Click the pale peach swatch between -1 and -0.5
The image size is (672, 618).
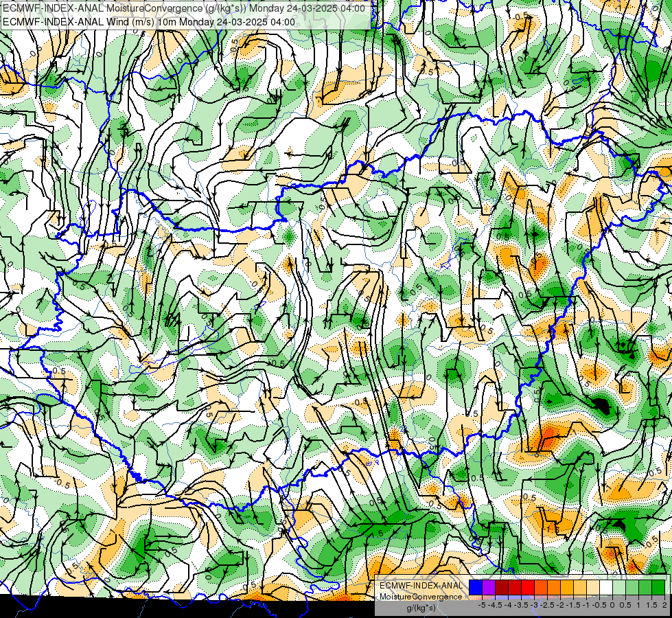pyautogui.click(x=593, y=587)
